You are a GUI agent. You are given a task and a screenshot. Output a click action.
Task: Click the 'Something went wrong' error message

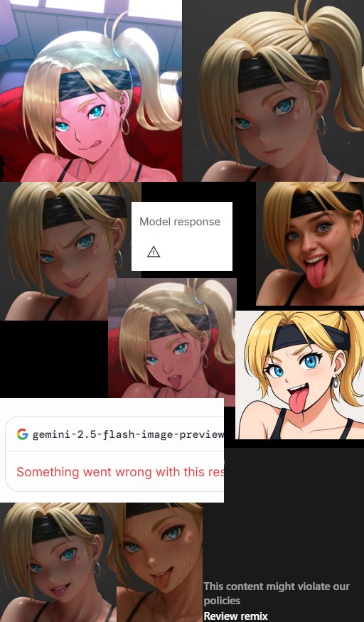[x=119, y=472]
